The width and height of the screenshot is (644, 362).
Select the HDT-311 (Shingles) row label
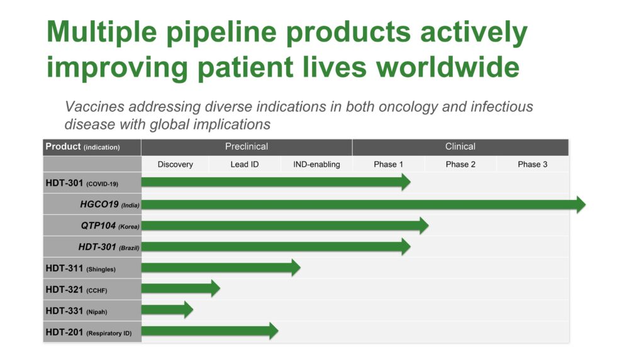click(92, 268)
